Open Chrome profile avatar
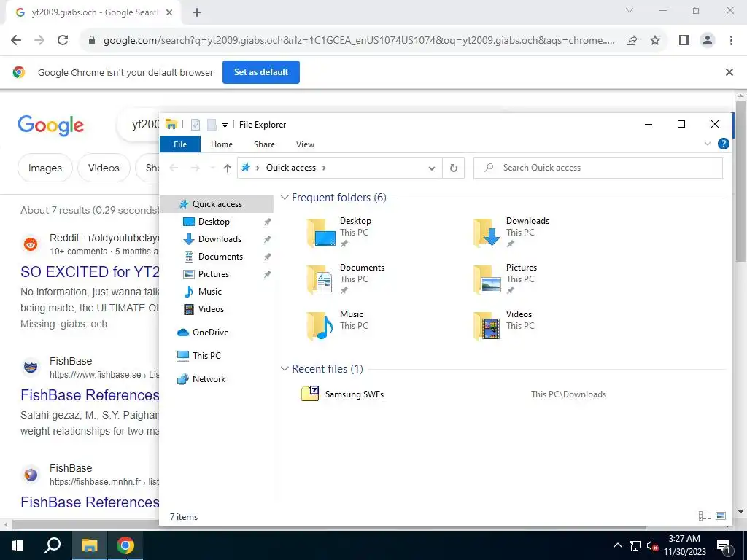This screenshot has height=560, width=747. [x=708, y=41]
